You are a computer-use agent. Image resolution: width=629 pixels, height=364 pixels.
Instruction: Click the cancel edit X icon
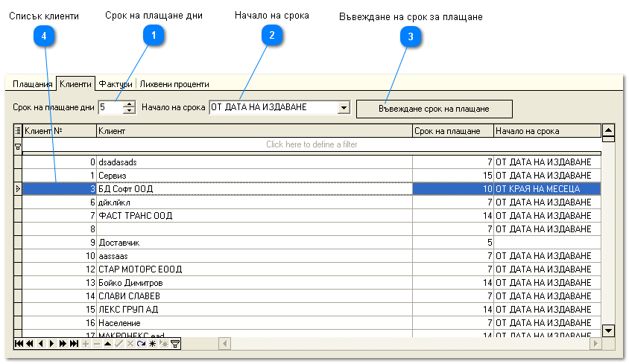tap(130, 344)
